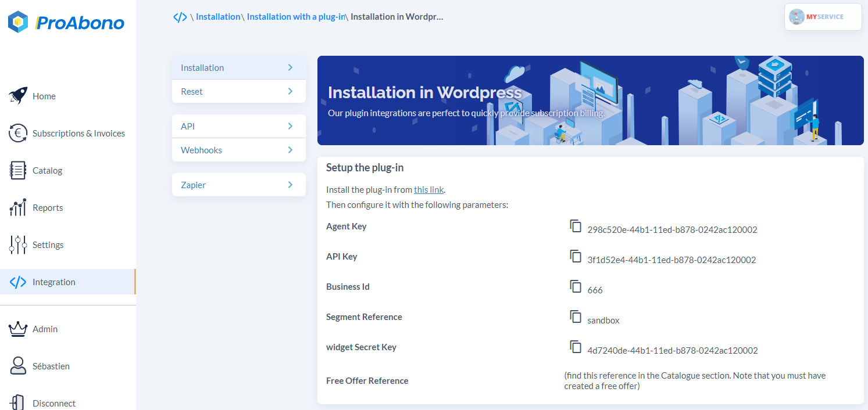Click the MyService avatar image

click(x=796, y=17)
